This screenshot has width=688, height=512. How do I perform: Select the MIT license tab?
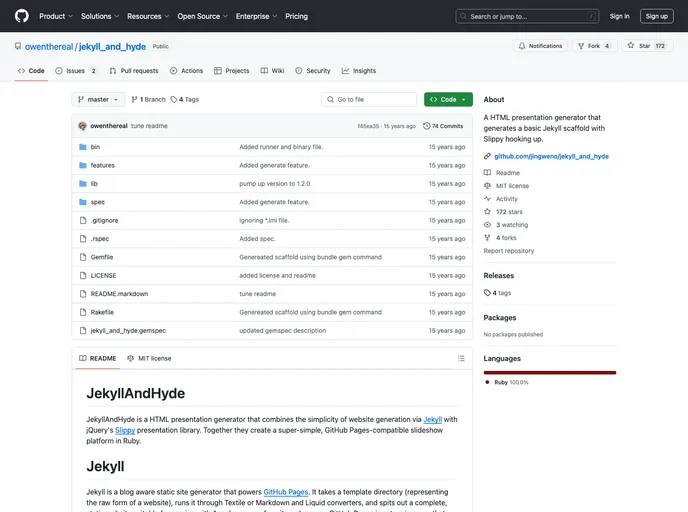point(149,358)
